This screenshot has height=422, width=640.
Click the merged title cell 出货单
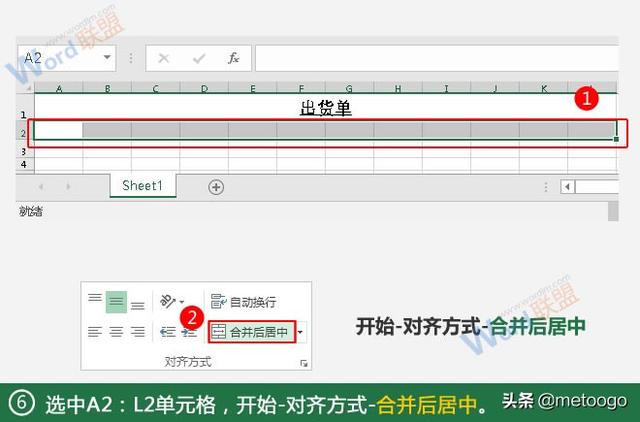coord(325,108)
